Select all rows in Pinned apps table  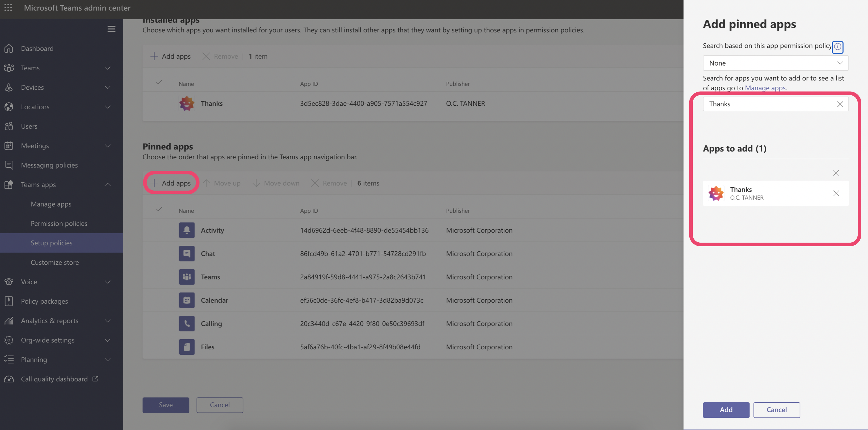tap(159, 209)
